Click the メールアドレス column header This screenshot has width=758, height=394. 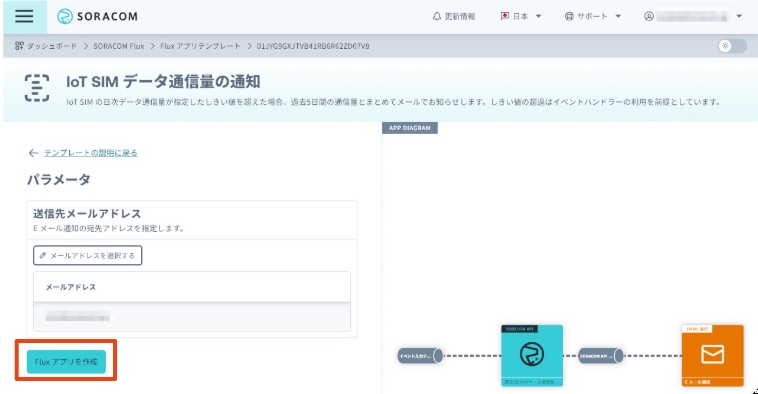pyautogui.click(x=71, y=287)
